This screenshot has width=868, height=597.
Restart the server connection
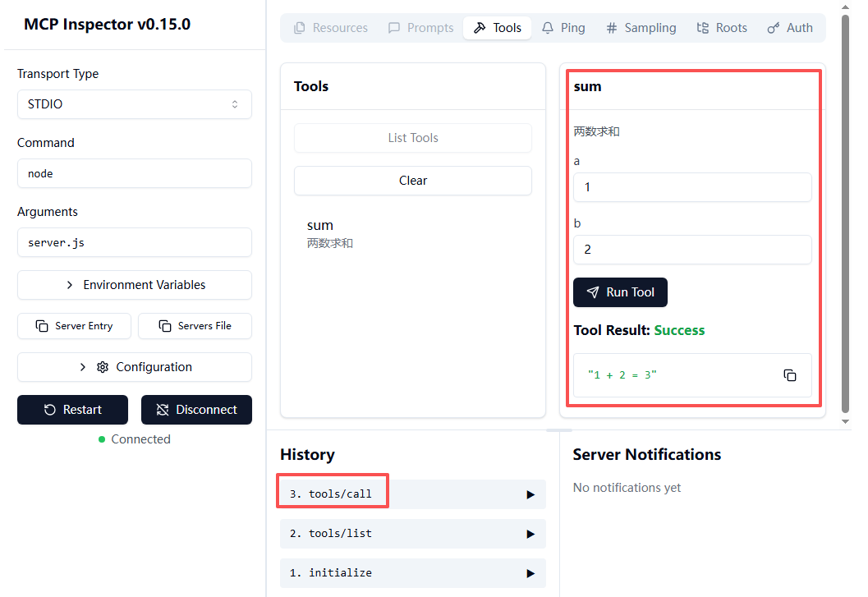tap(72, 410)
